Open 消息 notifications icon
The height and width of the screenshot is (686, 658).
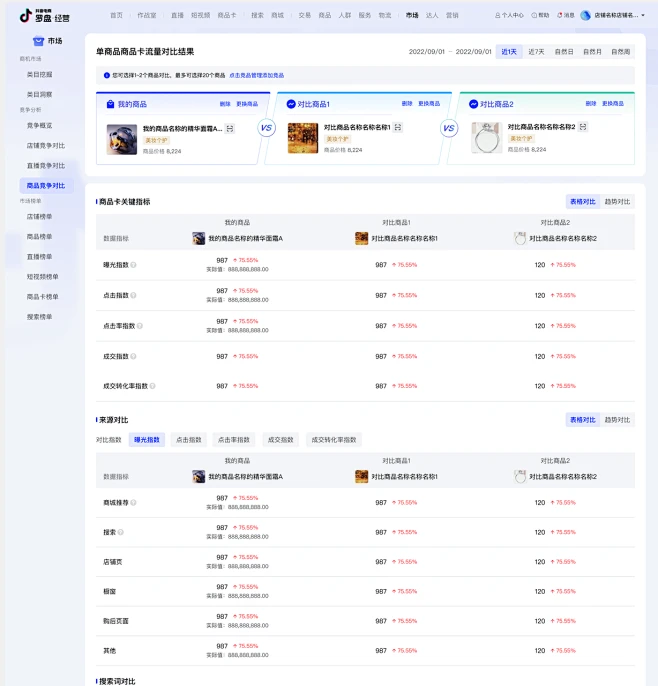[x=558, y=16]
